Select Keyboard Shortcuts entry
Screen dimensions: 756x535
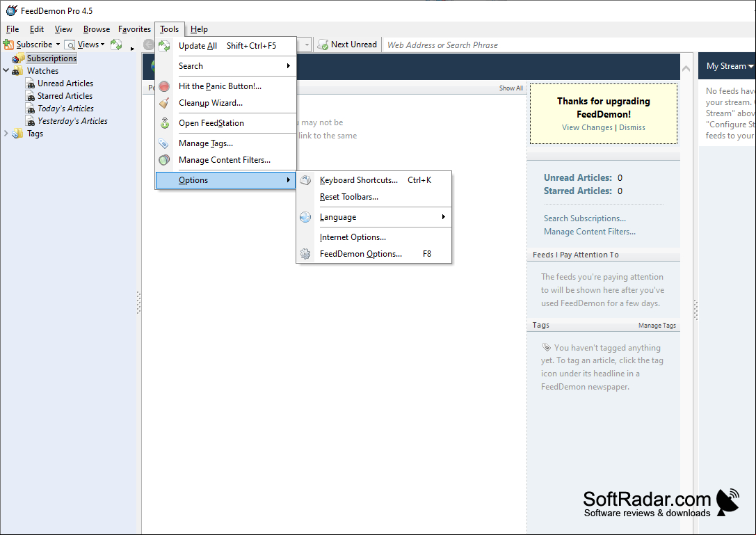point(373,180)
